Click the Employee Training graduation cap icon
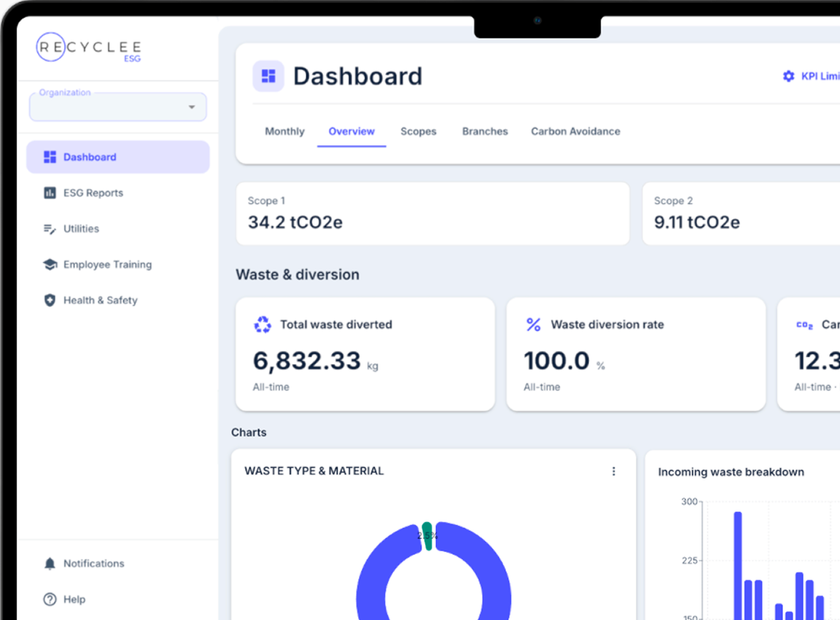Viewport: 840px width, 620px height. tap(50, 265)
